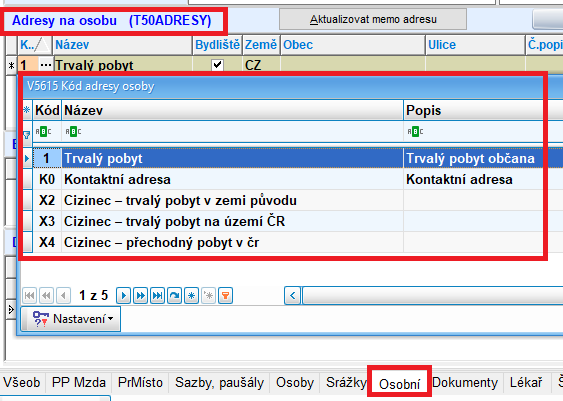The image size is (563, 401).
Task: Click the blue asterisk bookmark navigator icon
Action: pyautogui.click(x=191, y=295)
